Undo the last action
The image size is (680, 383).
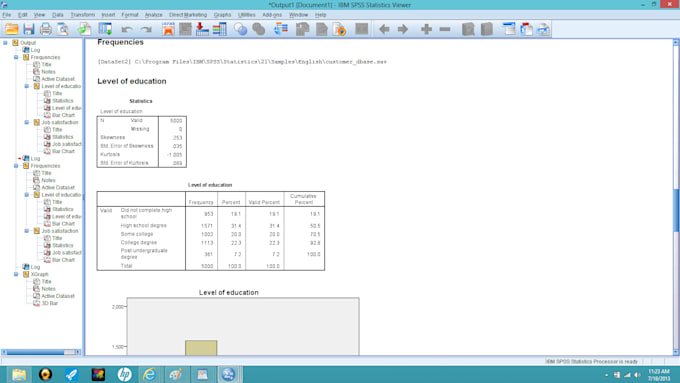tap(127, 29)
